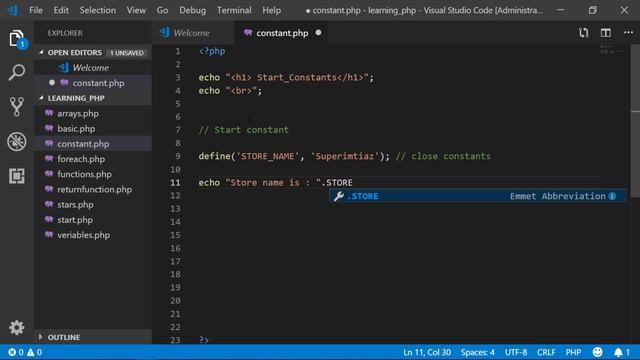Open the Manage gear settings icon
This screenshot has height=360, width=640.
click(17, 327)
